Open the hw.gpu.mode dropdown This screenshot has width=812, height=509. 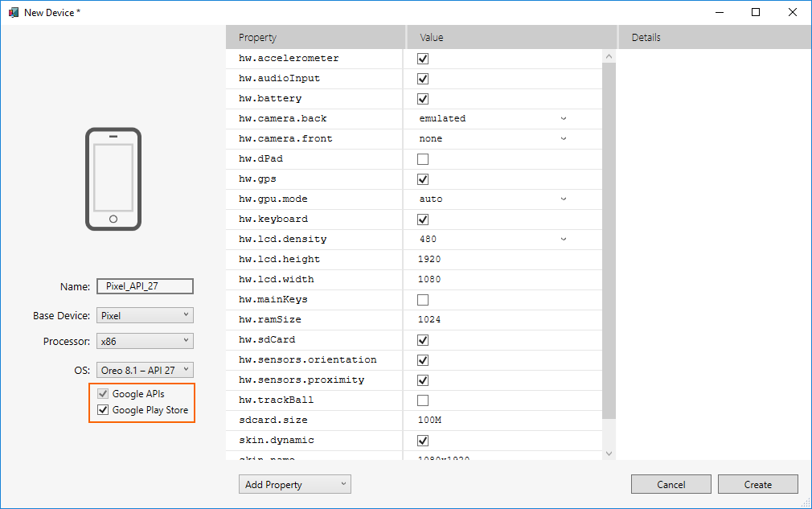tap(492, 199)
